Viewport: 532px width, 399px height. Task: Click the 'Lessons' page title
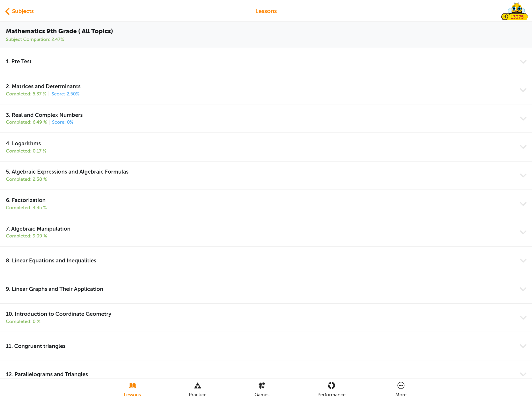point(266,11)
